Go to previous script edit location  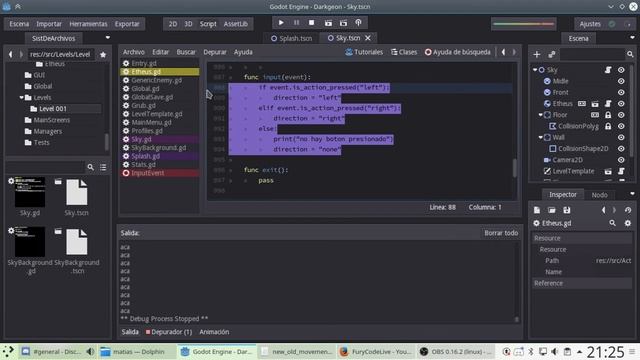[503, 52]
